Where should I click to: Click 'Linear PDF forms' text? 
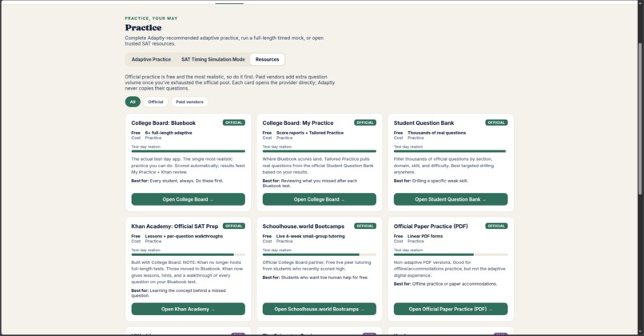[x=425, y=236]
